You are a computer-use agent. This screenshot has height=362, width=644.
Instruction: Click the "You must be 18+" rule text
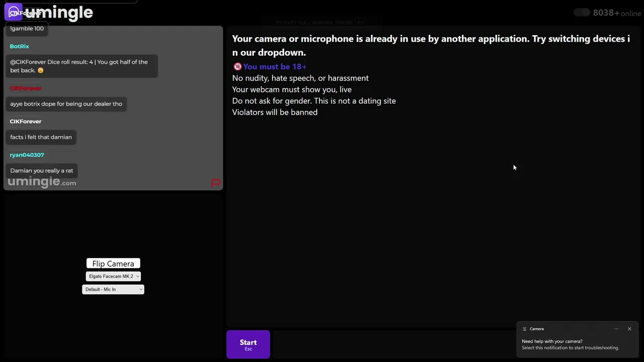tap(275, 66)
